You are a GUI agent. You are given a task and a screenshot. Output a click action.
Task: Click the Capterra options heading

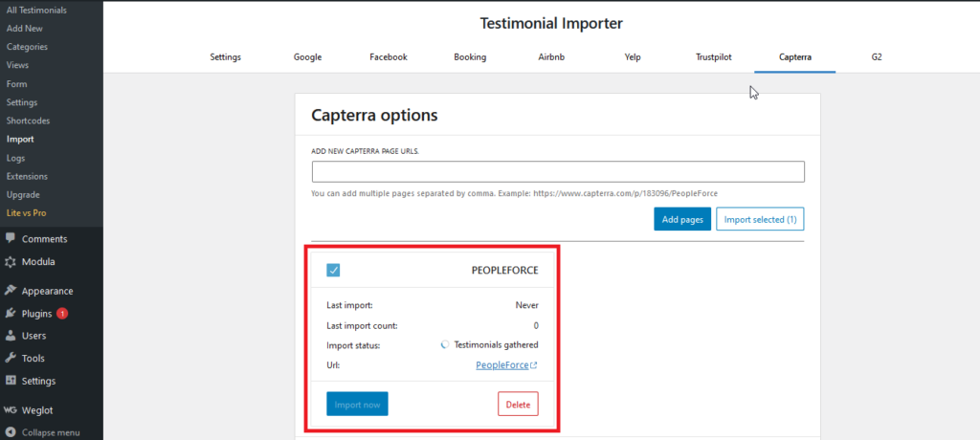point(374,115)
